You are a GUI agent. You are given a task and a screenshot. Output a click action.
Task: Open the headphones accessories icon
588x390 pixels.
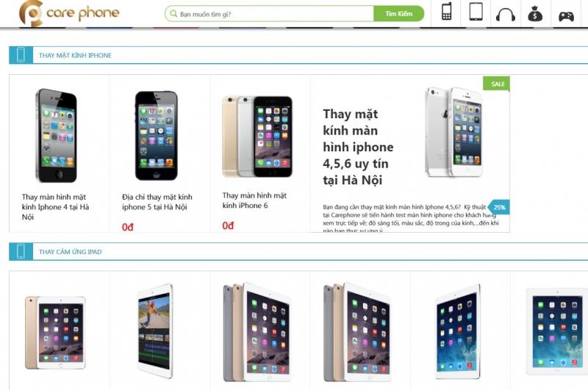506,15
